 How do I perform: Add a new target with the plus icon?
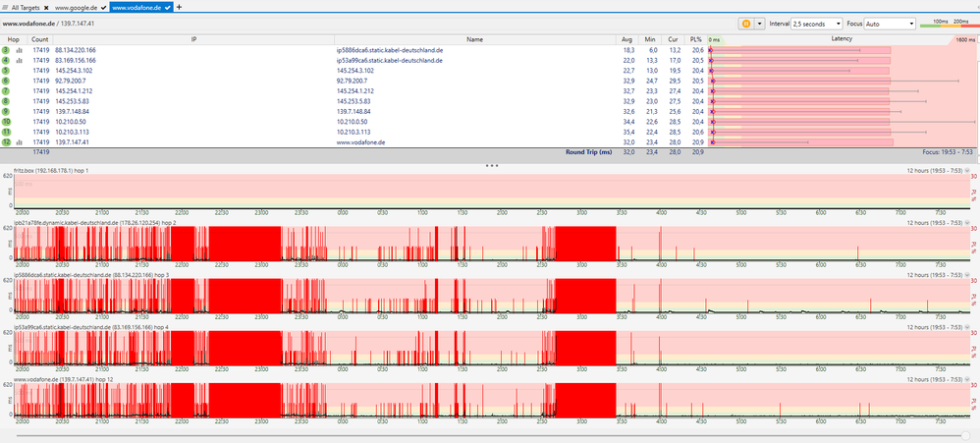[179, 6]
